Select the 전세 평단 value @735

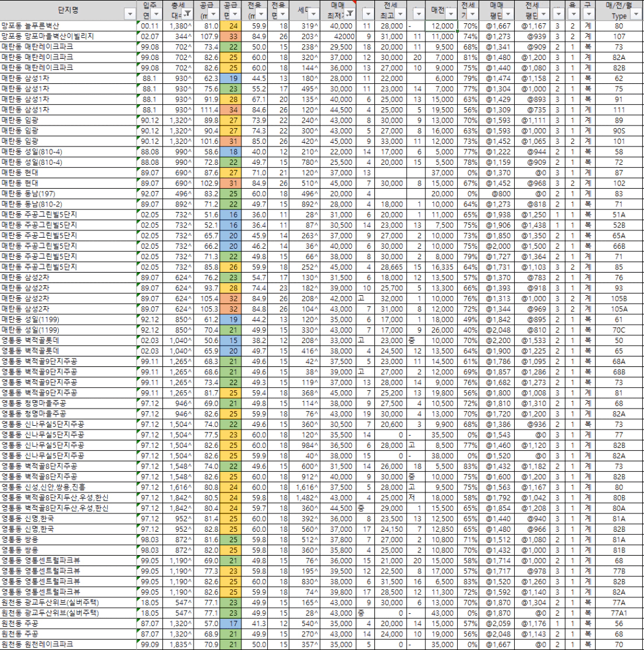tap(532, 110)
